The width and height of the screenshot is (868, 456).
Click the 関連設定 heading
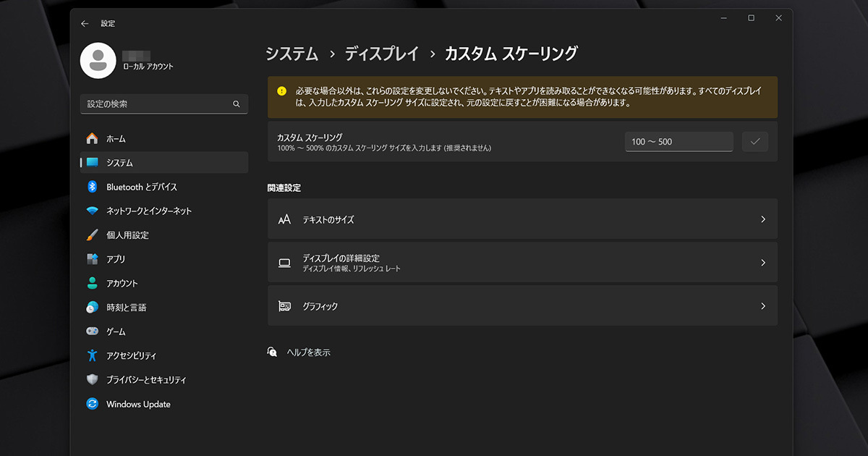point(284,188)
